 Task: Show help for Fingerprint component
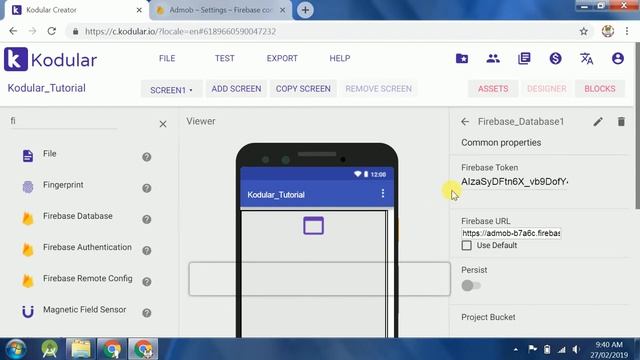point(147,188)
